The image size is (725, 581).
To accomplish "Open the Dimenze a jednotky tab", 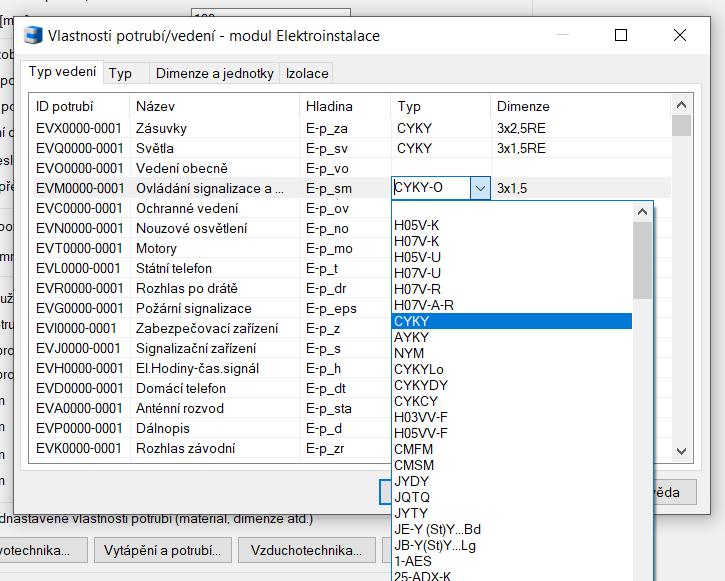I will pos(214,73).
